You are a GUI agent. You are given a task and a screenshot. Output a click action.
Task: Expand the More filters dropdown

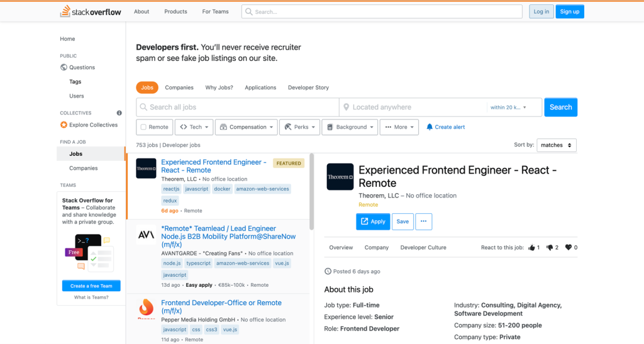point(399,127)
